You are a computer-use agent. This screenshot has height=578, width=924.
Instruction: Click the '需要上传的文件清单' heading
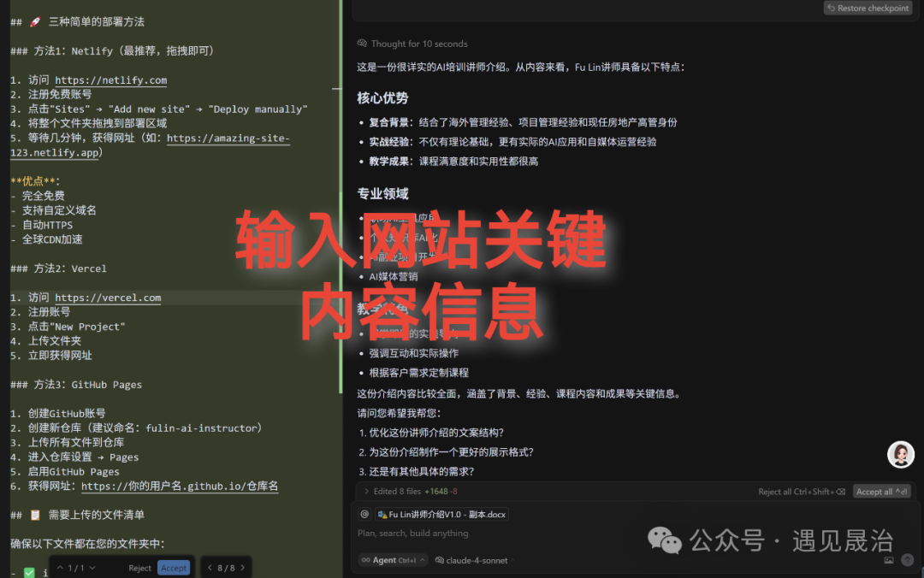96,515
